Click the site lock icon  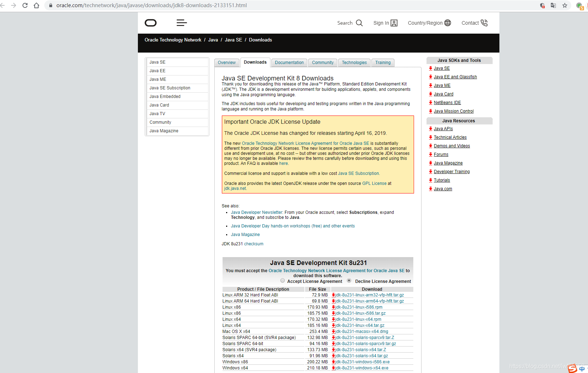(50, 5)
